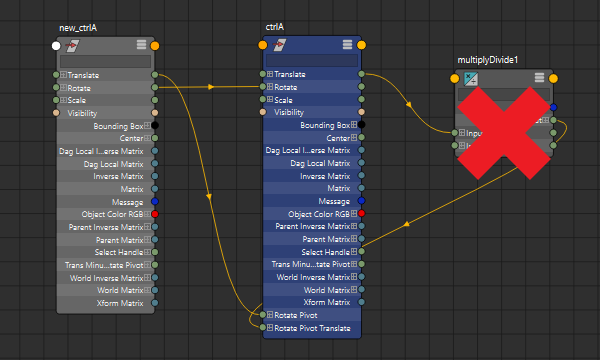Click ctrlA Select Handle output port
Screen dimensions: 600x360
361,251
